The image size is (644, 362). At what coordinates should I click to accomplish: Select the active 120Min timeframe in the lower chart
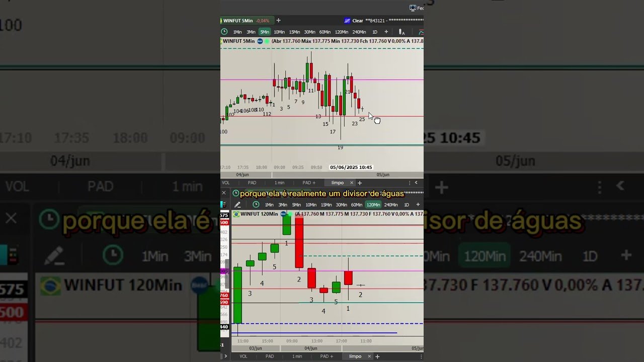(373, 205)
